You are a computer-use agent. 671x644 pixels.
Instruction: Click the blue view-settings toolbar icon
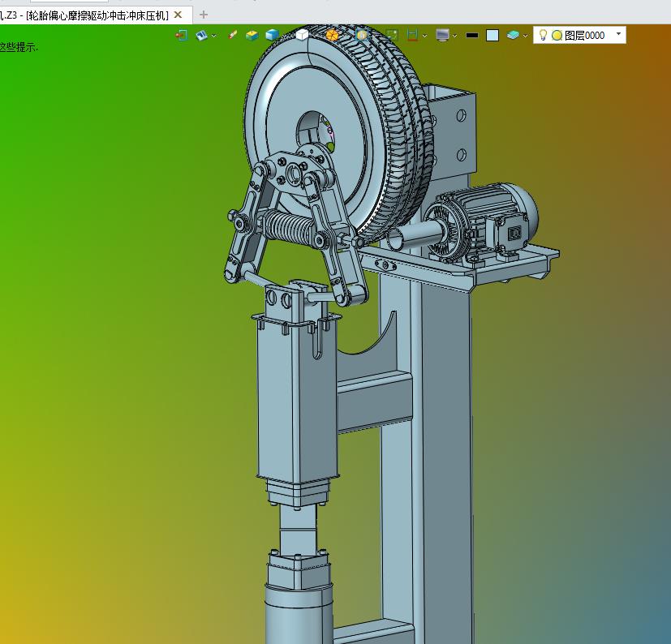(201, 35)
